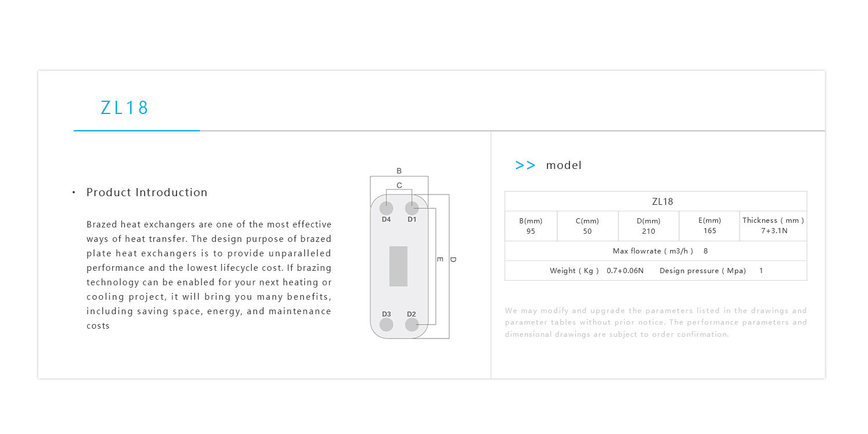Select the ZL18 page title
868x434 pixels.
click(x=125, y=108)
